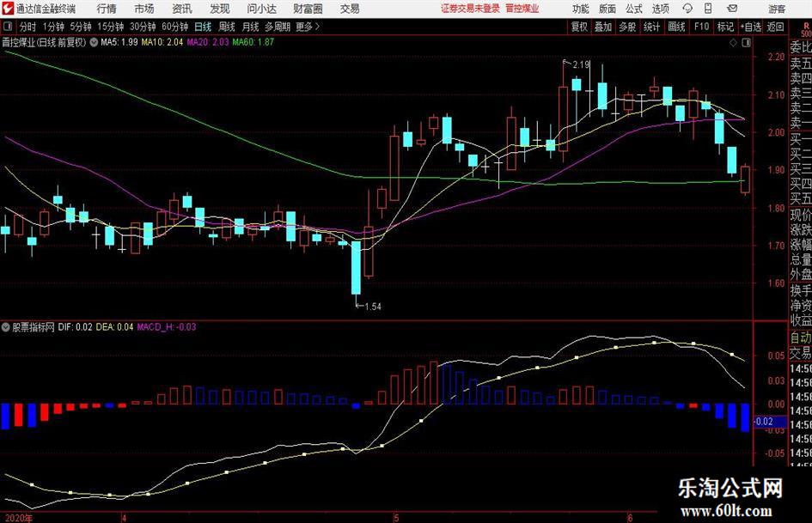
Task: Click the MA60: 1.87 label
Action: (253, 42)
